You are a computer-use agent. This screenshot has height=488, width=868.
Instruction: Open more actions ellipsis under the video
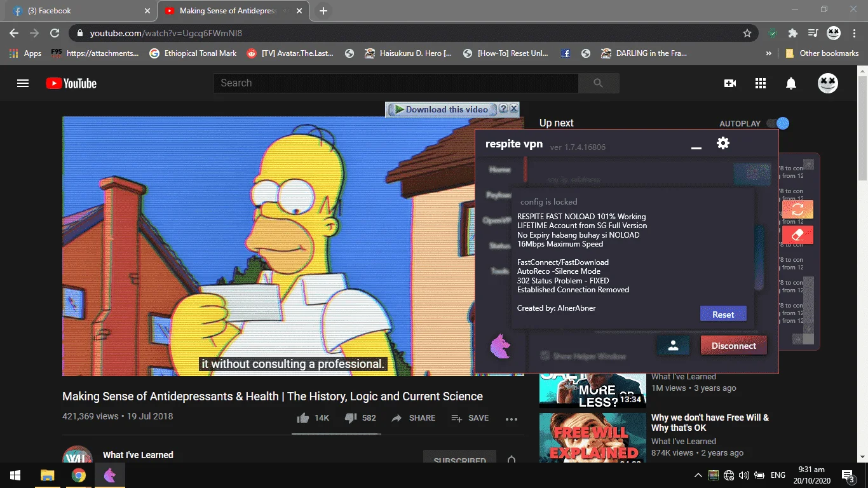point(512,419)
